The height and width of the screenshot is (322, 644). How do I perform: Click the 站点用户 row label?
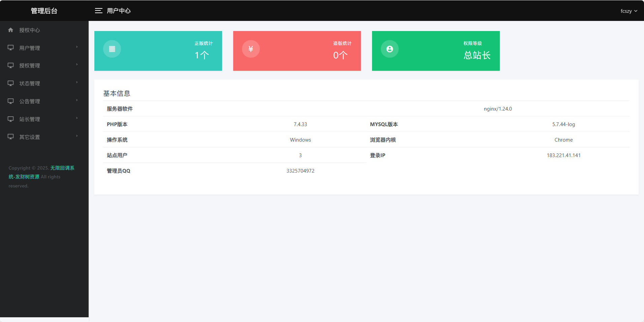[x=117, y=155]
